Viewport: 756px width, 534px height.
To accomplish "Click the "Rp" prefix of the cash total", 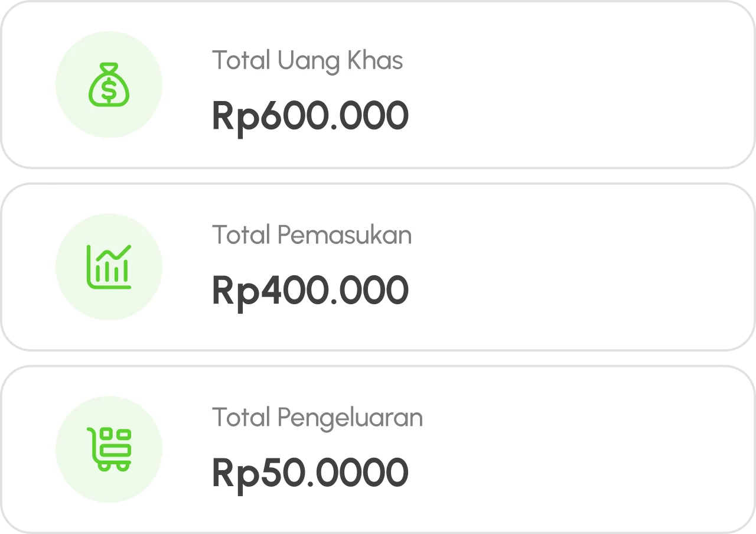I will tap(236, 117).
